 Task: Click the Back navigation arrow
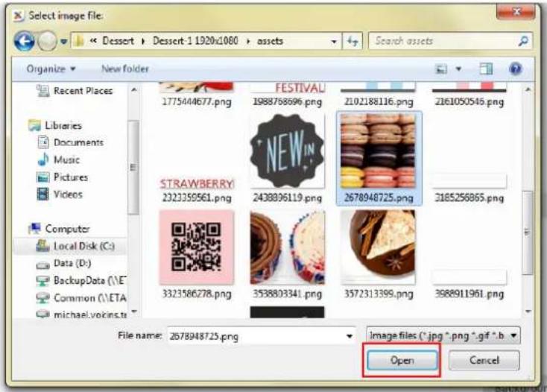point(24,41)
